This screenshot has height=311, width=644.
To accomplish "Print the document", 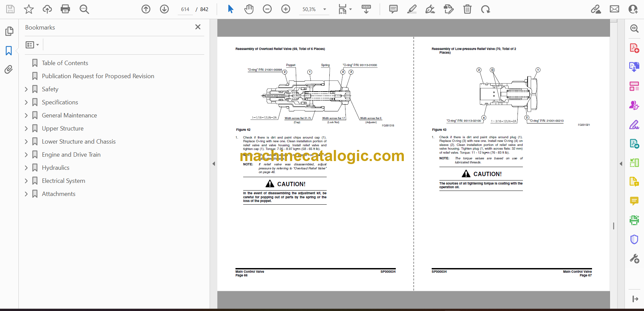I will click(65, 9).
